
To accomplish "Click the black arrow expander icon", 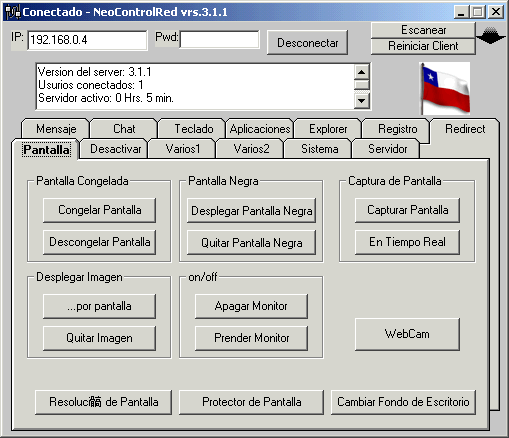I will coord(490,36).
